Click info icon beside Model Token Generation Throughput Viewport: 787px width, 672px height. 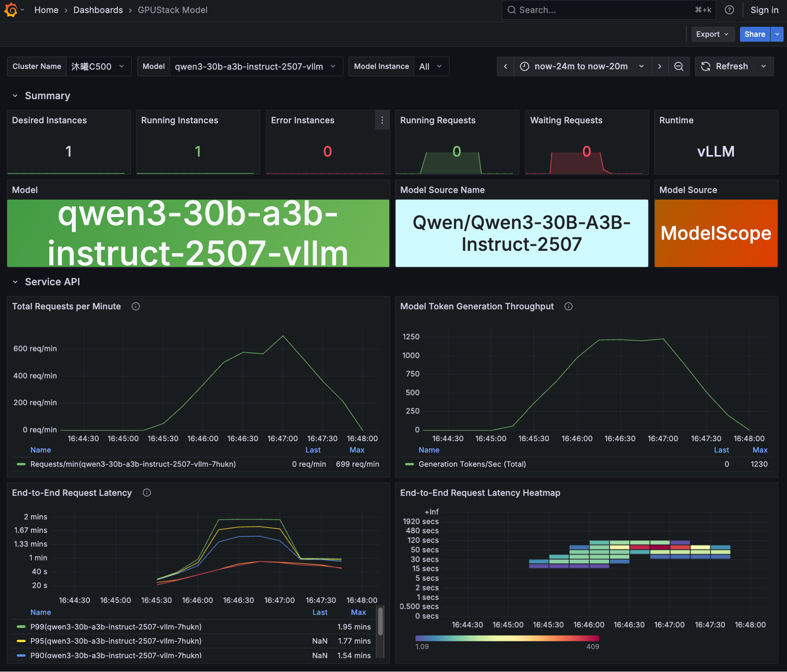coord(568,306)
